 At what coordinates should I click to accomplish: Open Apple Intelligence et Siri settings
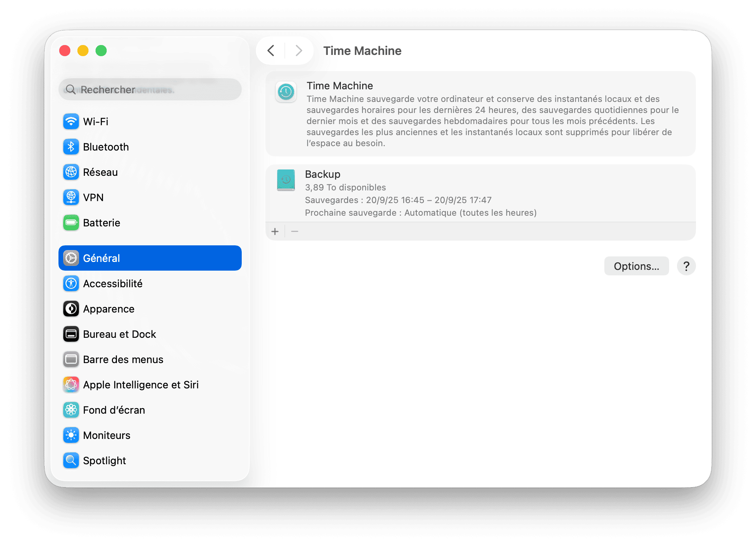[141, 384]
